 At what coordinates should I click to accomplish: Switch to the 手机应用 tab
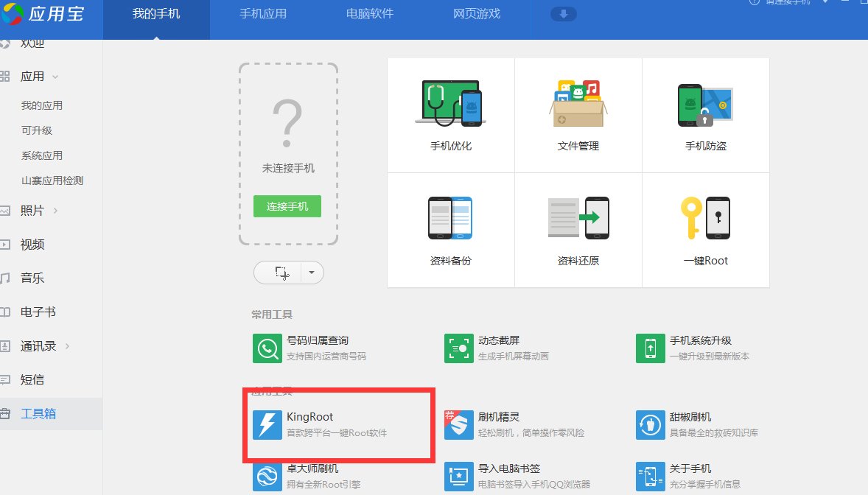(x=264, y=13)
